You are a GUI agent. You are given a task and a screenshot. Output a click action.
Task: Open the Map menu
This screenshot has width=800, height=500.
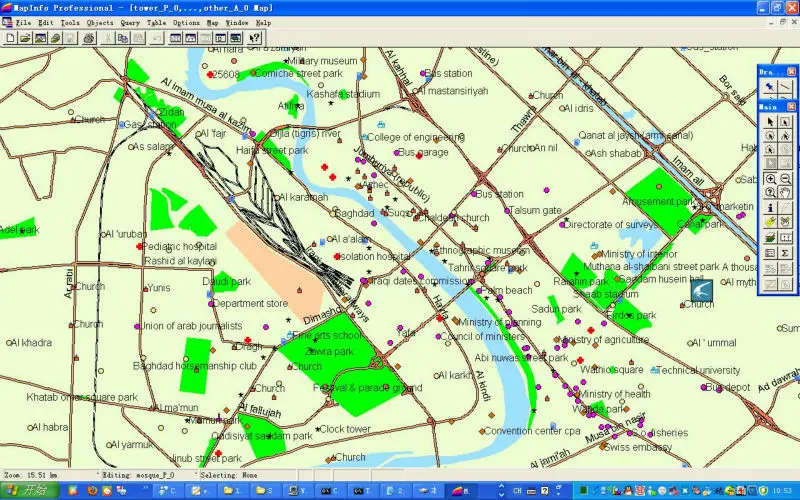212,21
